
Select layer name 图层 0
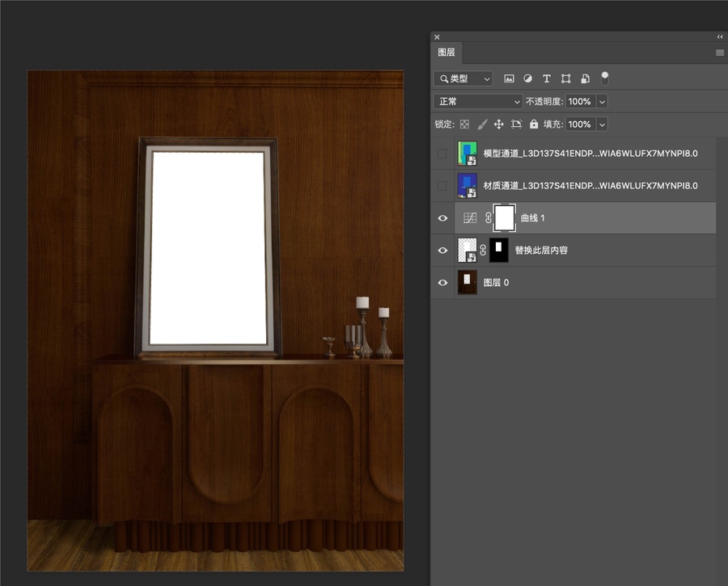[x=497, y=283]
